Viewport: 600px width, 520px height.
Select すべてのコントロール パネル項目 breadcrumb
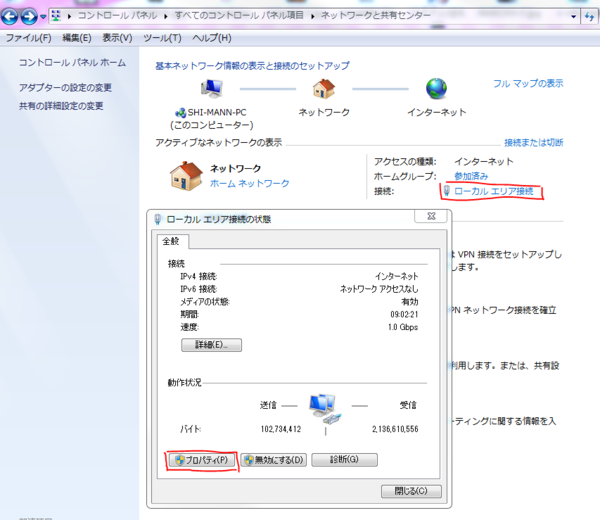pos(239,15)
